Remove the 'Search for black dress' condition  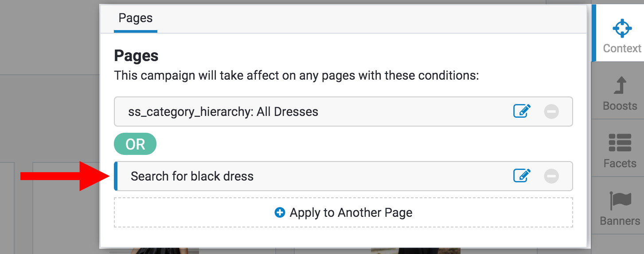click(x=551, y=176)
